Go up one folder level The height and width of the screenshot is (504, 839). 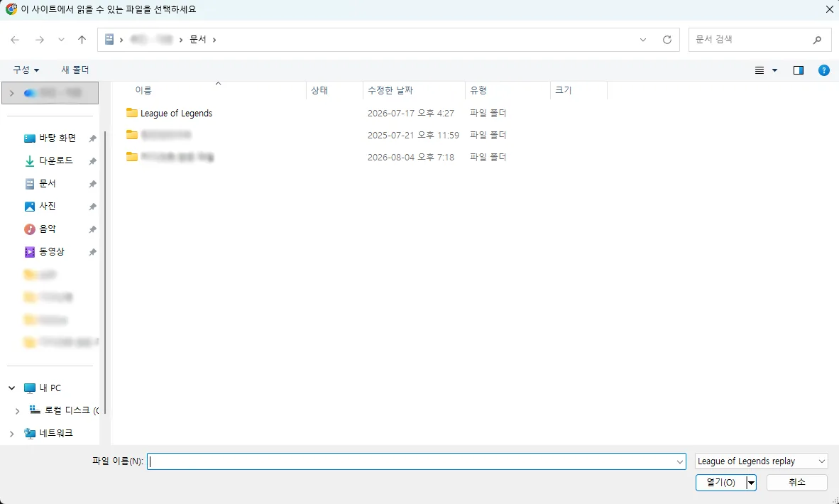[x=82, y=40]
